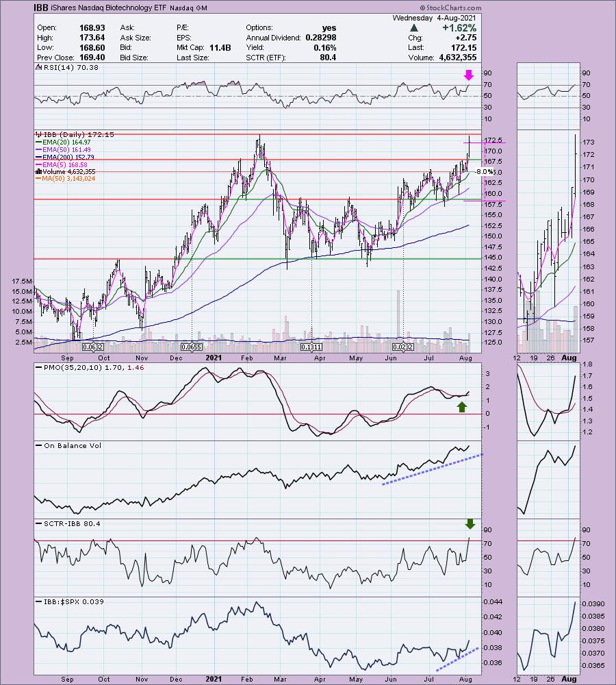This screenshot has height=685, width=616.
Task: Click the 19 date label in zoom panel
Action: pos(533,358)
